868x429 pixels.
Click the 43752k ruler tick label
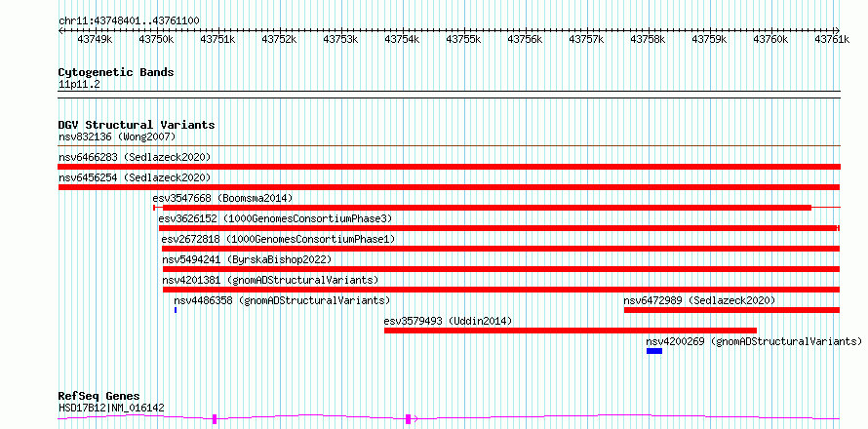[x=279, y=39]
